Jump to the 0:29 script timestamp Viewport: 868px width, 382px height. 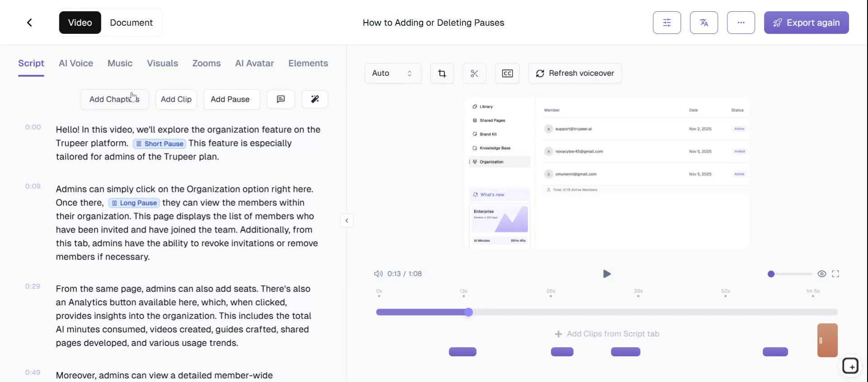(33, 286)
